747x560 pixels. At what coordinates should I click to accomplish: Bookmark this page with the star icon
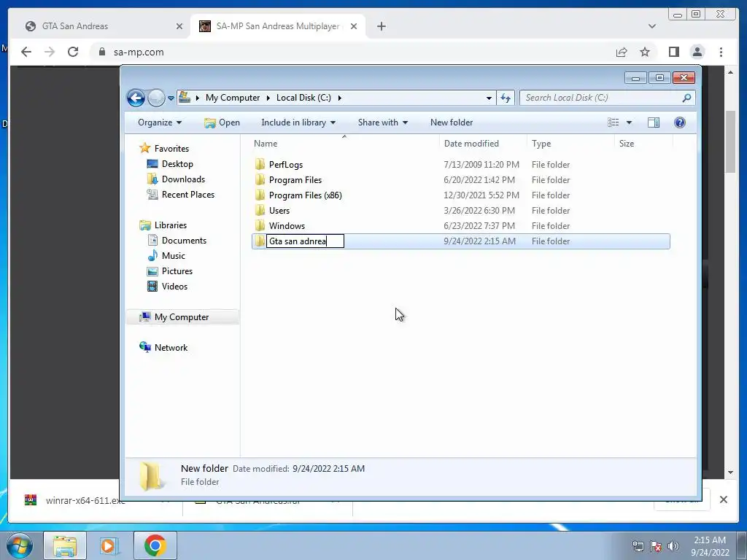pyautogui.click(x=645, y=52)
